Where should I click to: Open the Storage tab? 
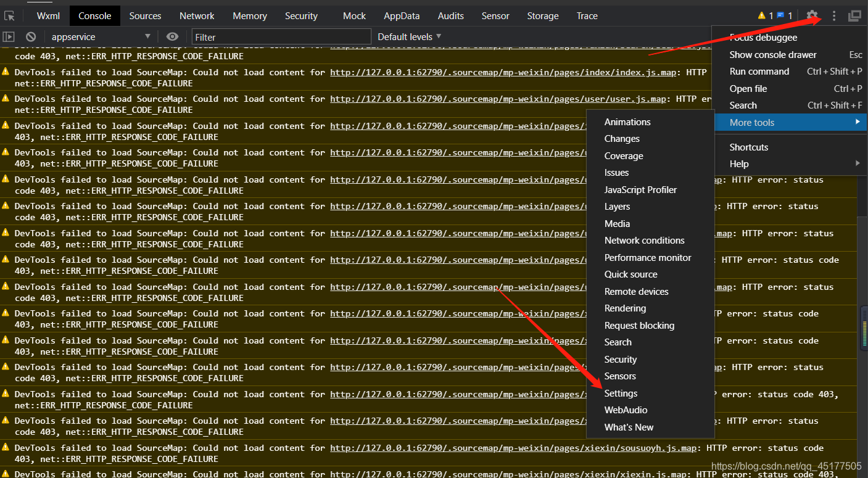[x=543, y=16]
